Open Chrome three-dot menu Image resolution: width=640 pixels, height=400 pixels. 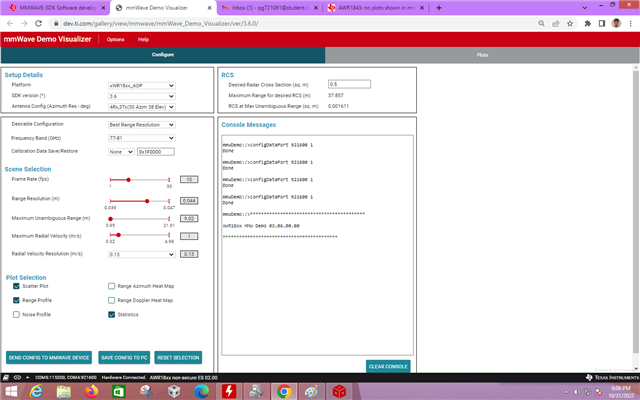pos(631,23)
